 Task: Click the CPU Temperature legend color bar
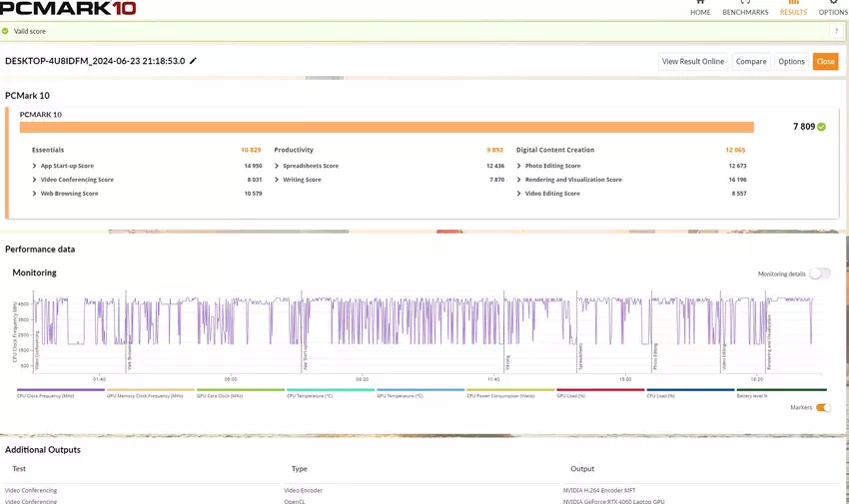pos(330,390)
